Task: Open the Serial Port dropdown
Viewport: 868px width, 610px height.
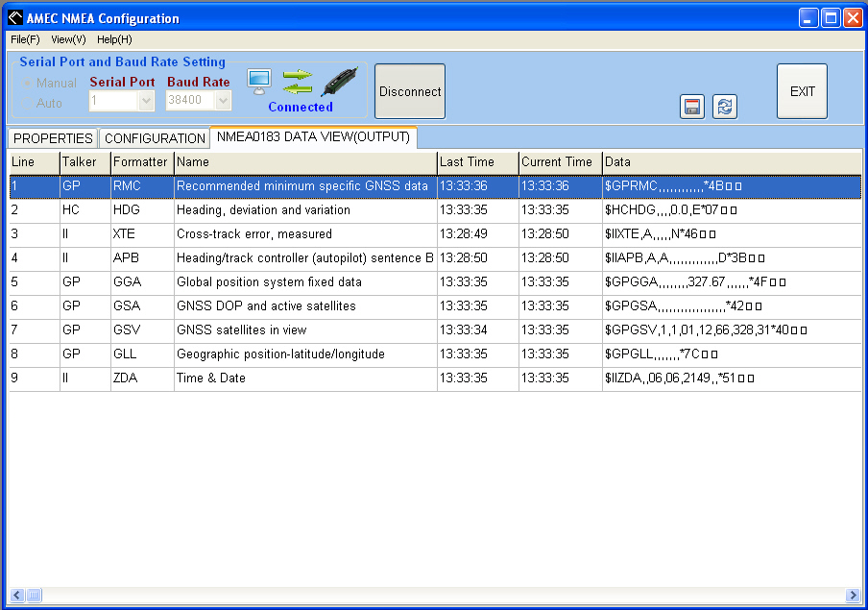Action: [x=146, y=100]
